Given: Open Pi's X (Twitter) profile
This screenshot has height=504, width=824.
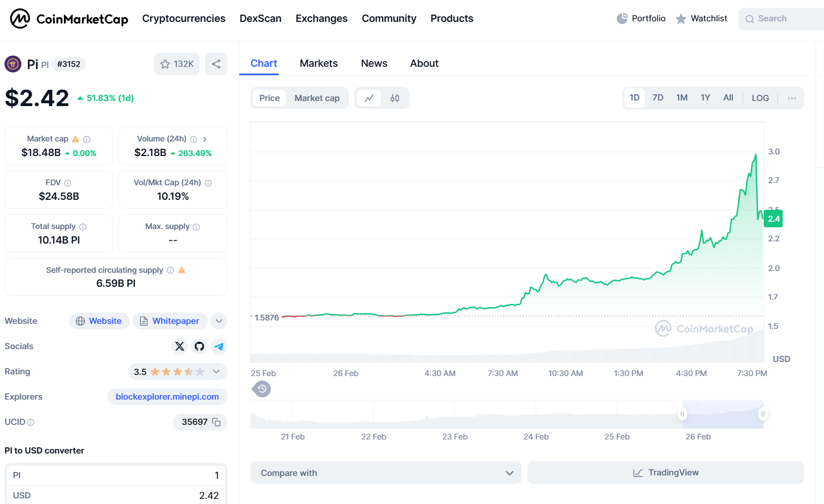Looking at the screenshot, I should [x=180, y=346].
